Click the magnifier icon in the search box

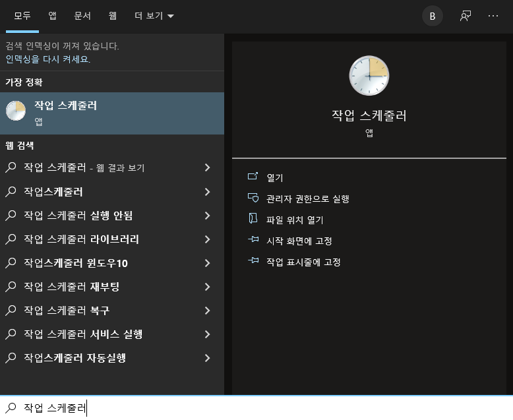[x=11, y=407]
